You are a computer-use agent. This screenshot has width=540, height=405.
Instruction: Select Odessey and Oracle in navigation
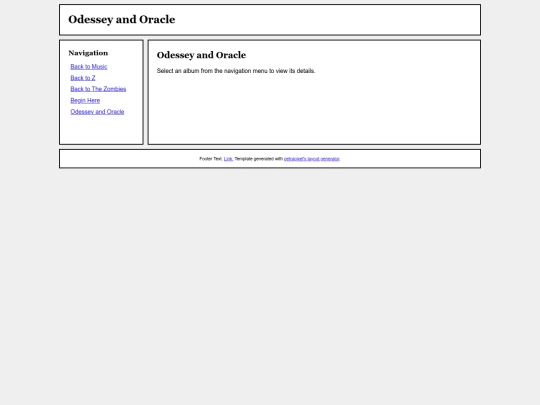click(x=97, y=112)
